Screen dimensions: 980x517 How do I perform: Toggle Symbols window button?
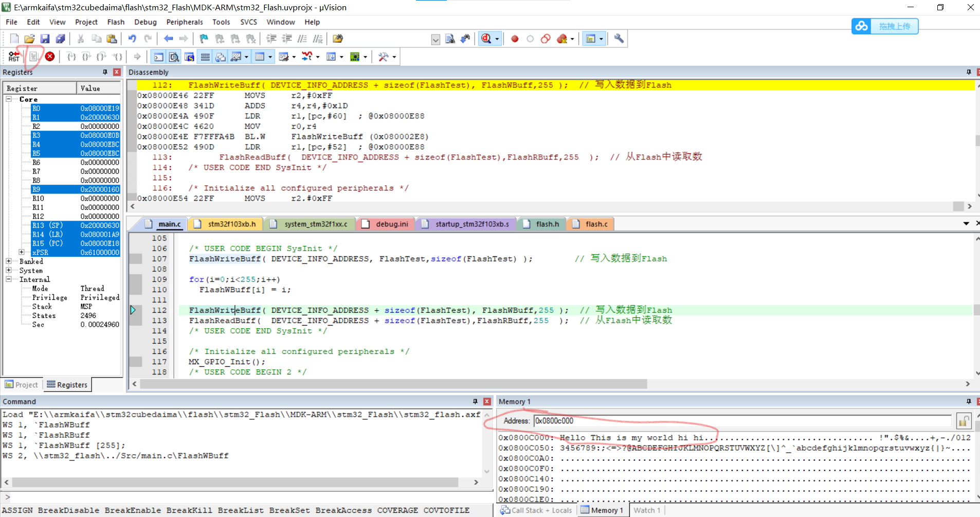(189, 57)
